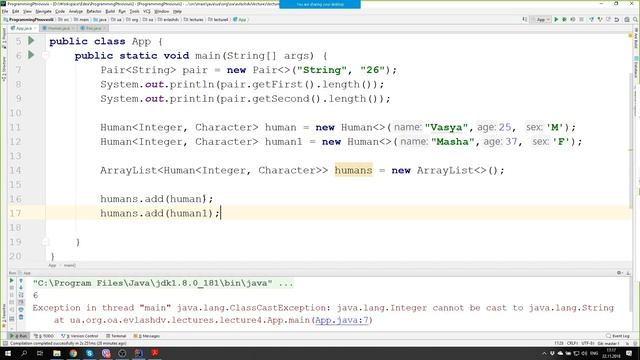This screenshot has width=640, height=360.
Task: Click the Stop square icon in top toolbar
Action: click(581, 19)
